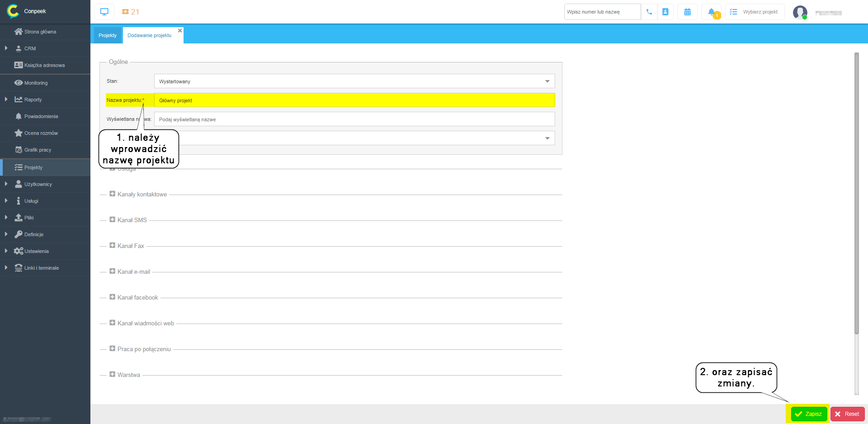Open the monitor desktop icon in top bar
The width and height of the screenshot is (868, 424).
pyautogui.click(x=104, y=12)
